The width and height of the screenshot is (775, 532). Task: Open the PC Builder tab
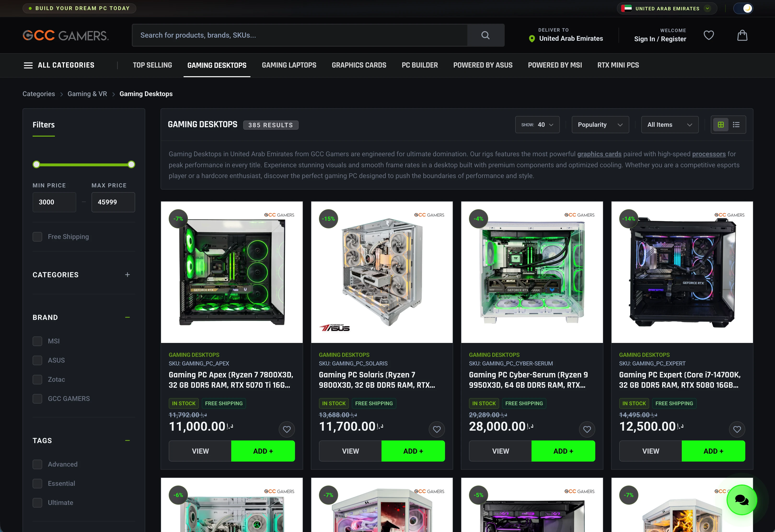tap(420, 65)
